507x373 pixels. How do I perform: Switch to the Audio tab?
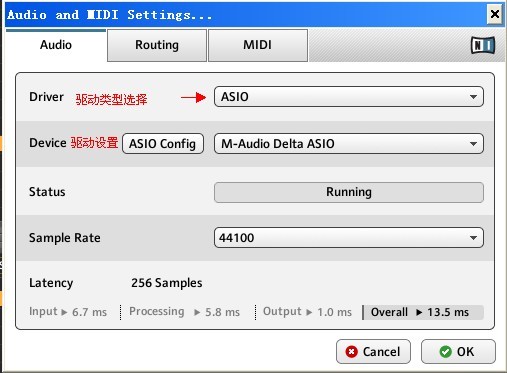coord(56,45)
